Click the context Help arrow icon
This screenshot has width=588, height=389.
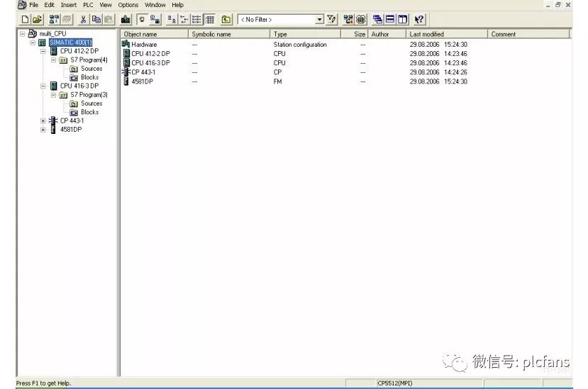pos(420,20)
